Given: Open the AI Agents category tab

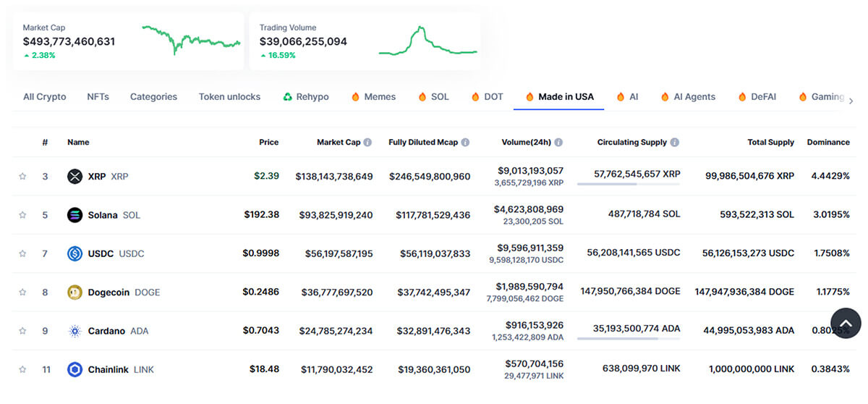Looking at the screenshot, I should [694, 97].
